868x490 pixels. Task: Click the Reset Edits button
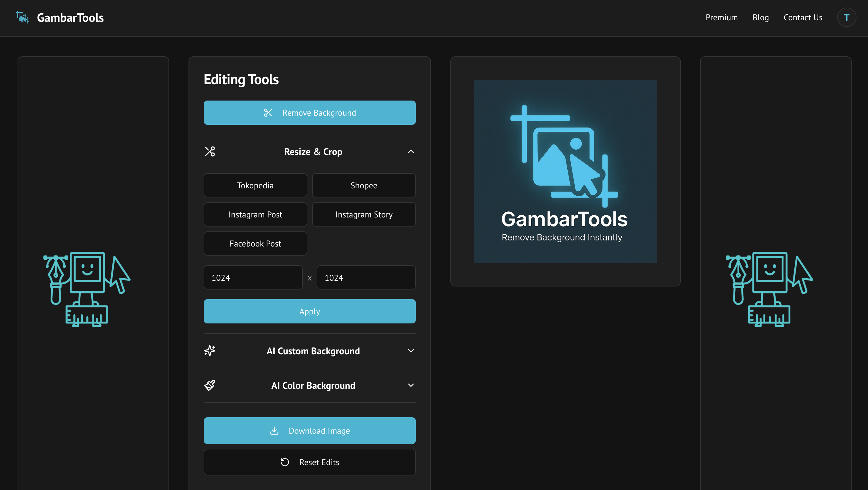pos(309,462)
